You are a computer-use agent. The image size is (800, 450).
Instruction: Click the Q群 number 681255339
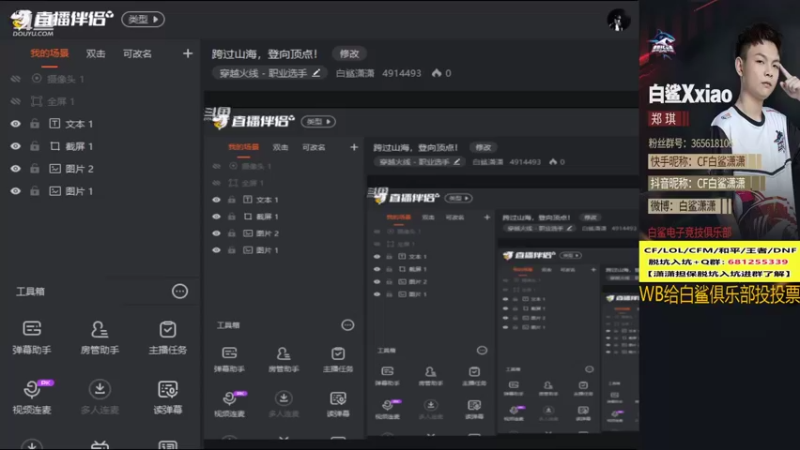(x=758, y=262)
